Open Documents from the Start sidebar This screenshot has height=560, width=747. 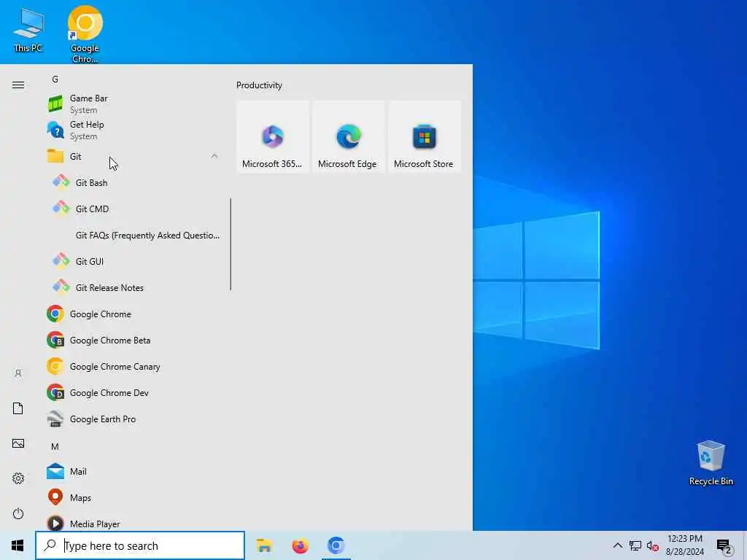click(x=18, y=408)
